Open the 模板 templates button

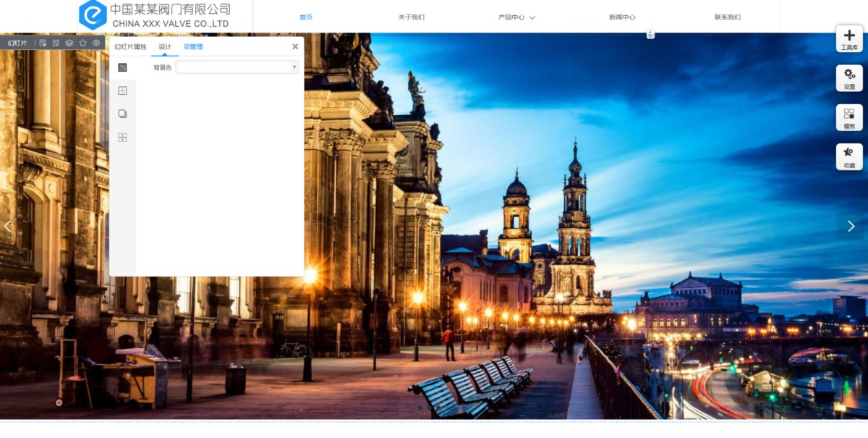click(849, 117)
